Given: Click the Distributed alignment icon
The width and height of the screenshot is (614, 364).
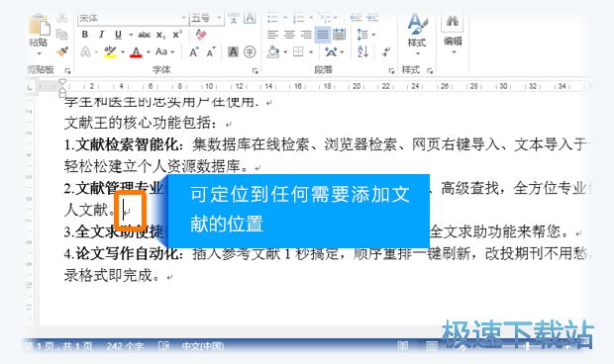Looking at the screenshot, I should tap(339, 35).
